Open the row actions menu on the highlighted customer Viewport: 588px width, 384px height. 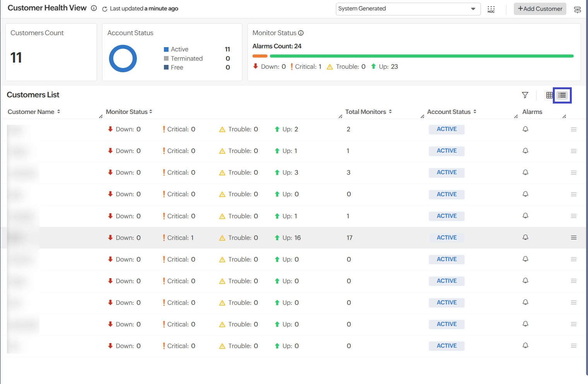pos(574,238)
